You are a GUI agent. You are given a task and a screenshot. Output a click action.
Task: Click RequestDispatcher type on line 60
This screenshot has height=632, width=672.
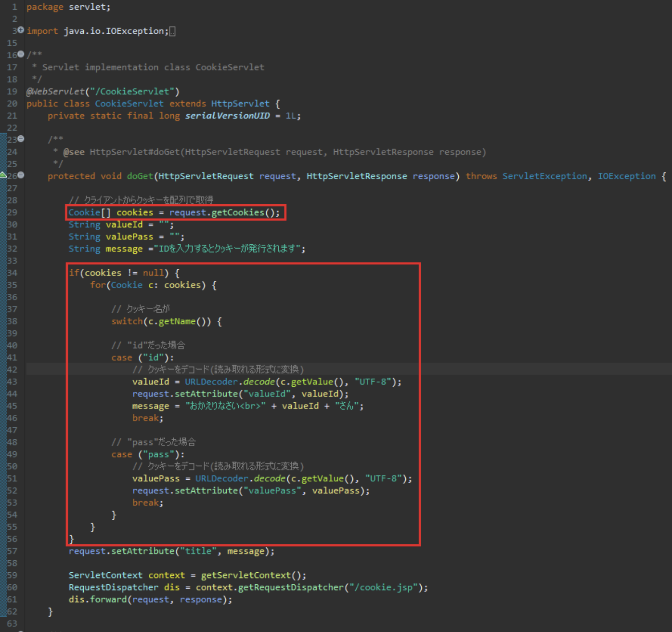(113, 588)
